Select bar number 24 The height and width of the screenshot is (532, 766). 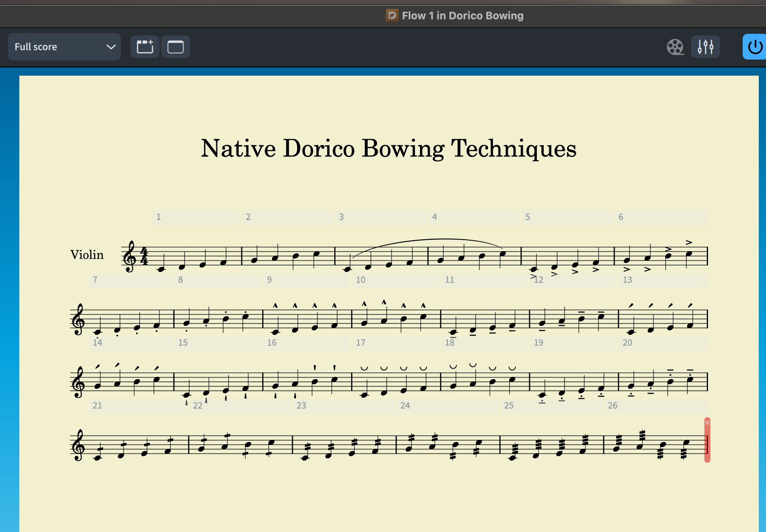coord(405,405)
